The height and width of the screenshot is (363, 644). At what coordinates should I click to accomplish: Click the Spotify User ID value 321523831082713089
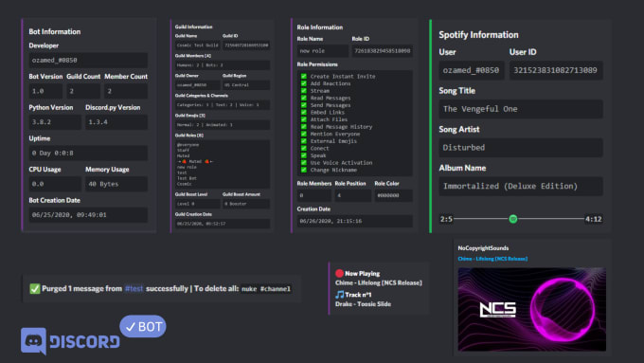click(x=556, y=70)
